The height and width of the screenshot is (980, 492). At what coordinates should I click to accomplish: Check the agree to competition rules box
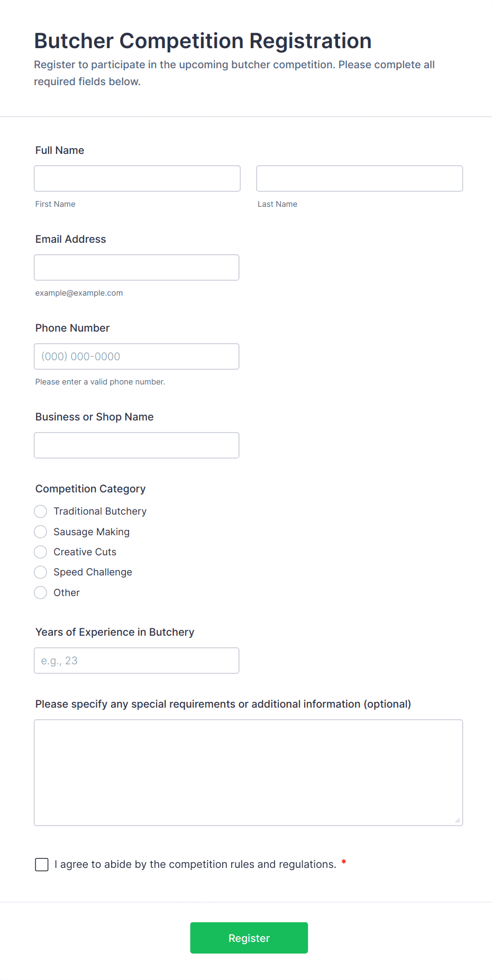[42, 865]
